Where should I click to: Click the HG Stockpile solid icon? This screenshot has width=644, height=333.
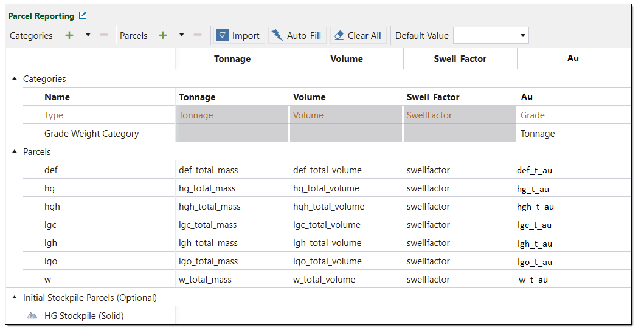[32, 316]
